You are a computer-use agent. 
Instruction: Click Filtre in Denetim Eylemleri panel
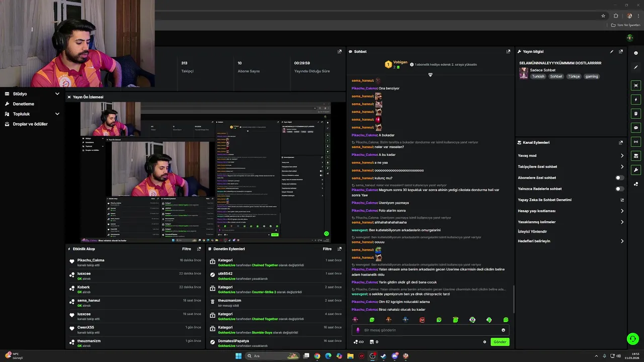click(328, 249)
